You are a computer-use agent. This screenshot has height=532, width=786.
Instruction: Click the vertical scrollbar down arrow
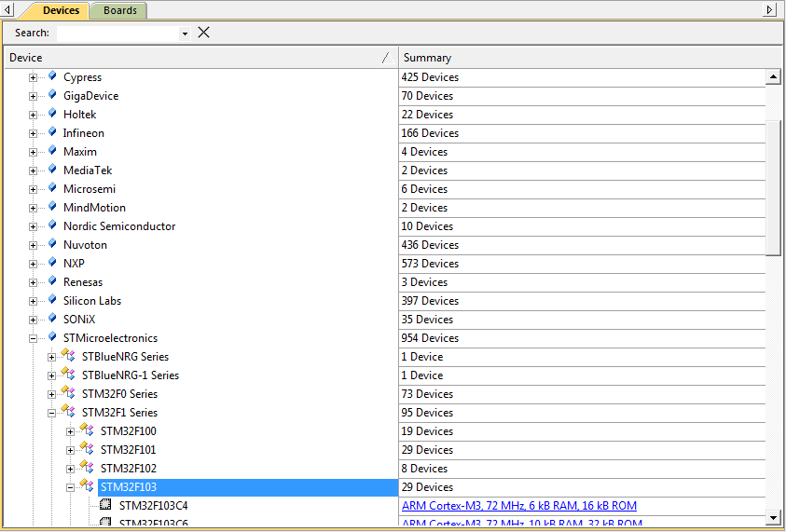pos(773,517)
